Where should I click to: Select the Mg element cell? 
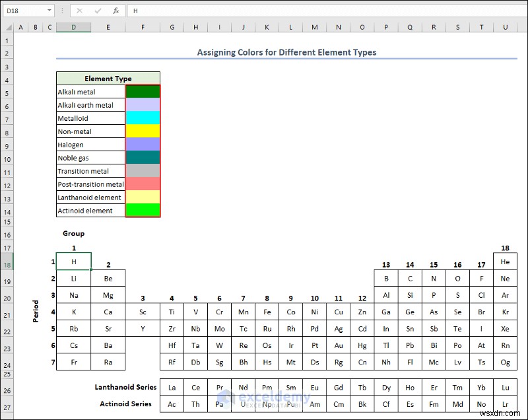108,295
